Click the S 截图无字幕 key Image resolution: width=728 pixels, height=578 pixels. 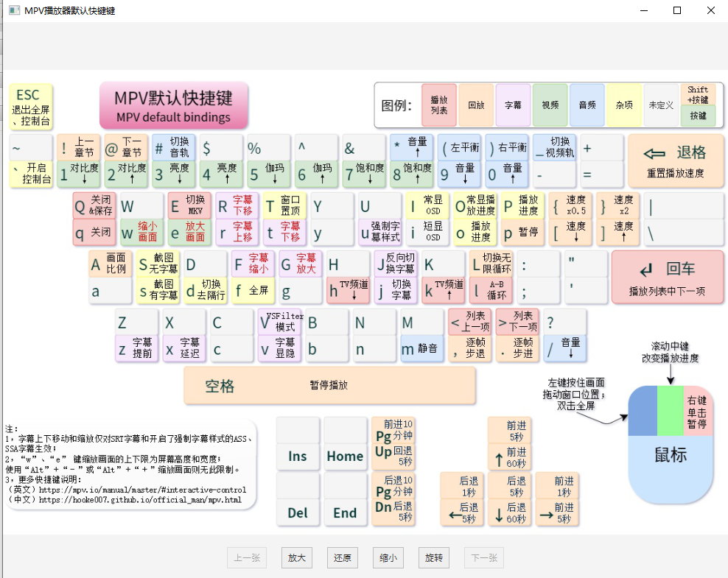158,264
